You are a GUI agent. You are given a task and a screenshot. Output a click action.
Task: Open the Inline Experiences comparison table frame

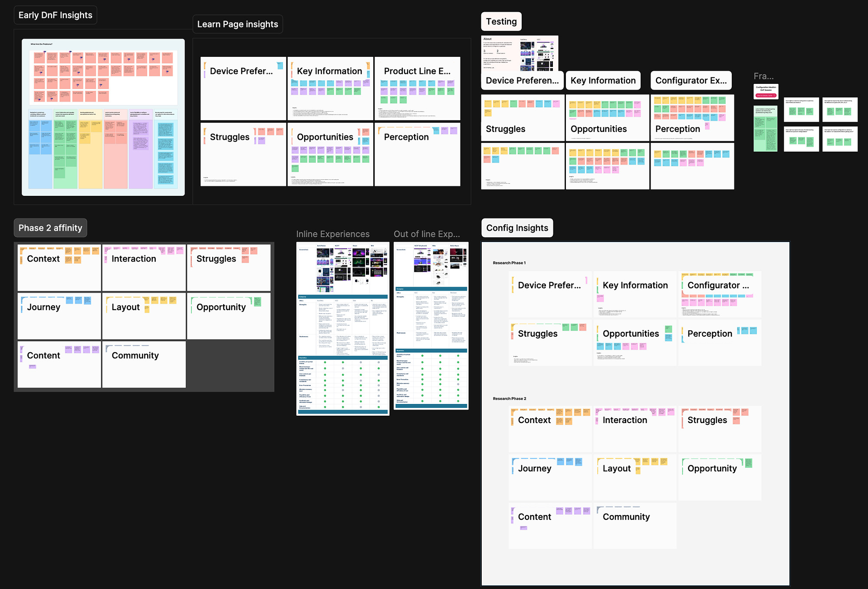pyautogui.click(x=343, y=329)
